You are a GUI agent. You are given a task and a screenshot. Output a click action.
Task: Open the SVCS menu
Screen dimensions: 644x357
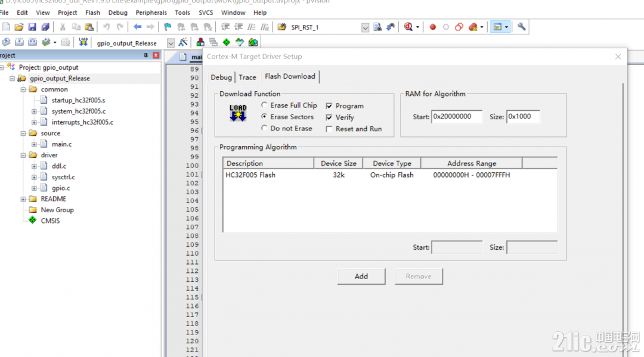pyautogui.click(x=206, y=13)
